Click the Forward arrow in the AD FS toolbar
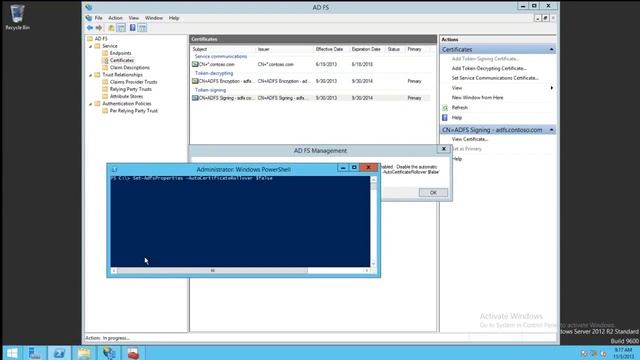The height and width of the screenshot is (360, 640). pyautogui.click(x=99, y=28)
